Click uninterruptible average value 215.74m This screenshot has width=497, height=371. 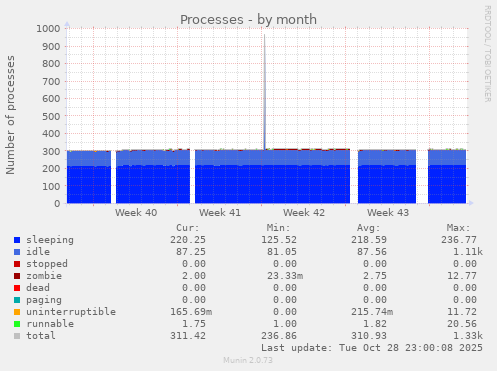tap(372, 312)
